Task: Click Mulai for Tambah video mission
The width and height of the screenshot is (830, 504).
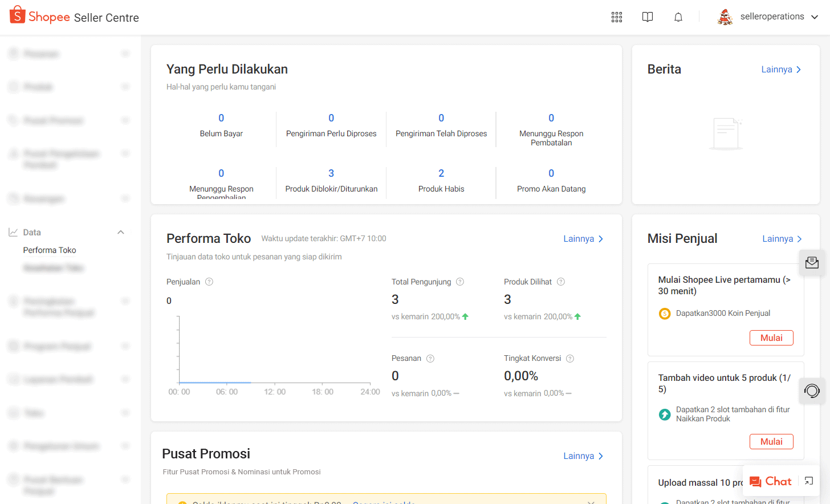Action: point(771,442)
